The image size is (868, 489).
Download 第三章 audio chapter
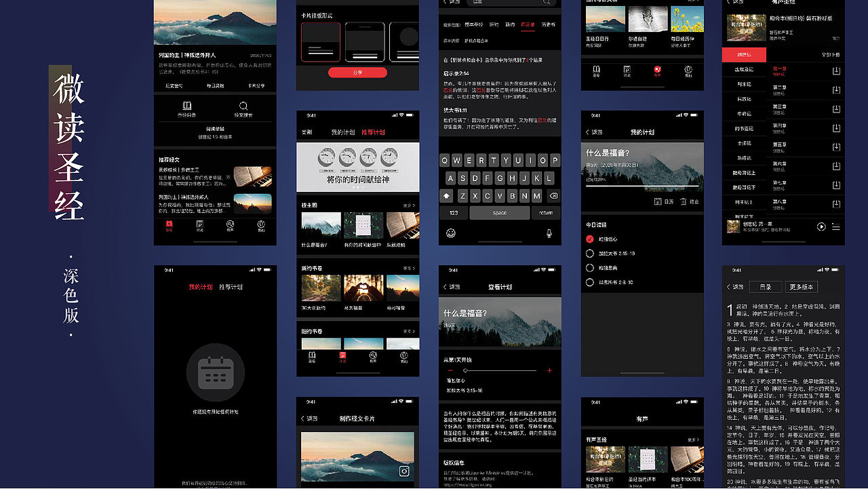[836, 109]
